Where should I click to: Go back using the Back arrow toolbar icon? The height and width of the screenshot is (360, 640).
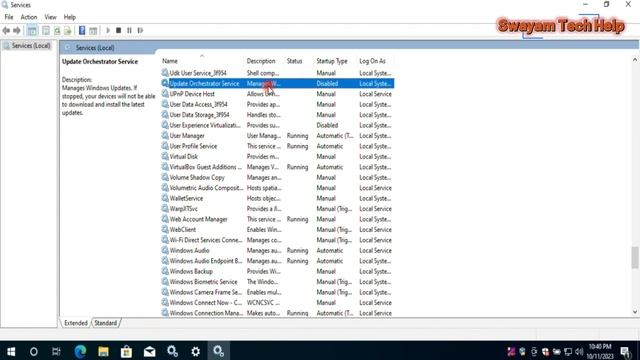(6, 31)
